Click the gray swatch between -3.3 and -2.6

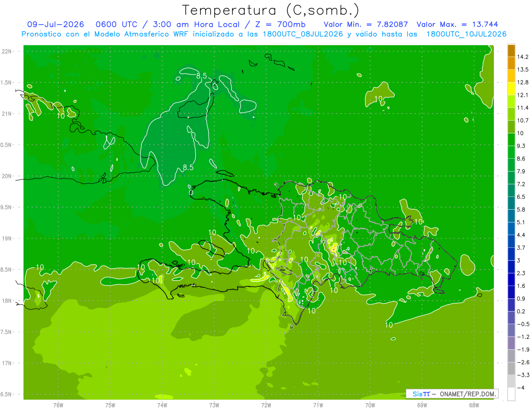click(511, 369)
